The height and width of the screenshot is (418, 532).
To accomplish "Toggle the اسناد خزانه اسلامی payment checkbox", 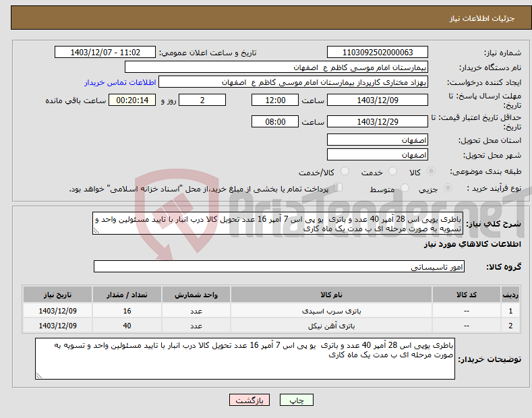I will point(338,187).
